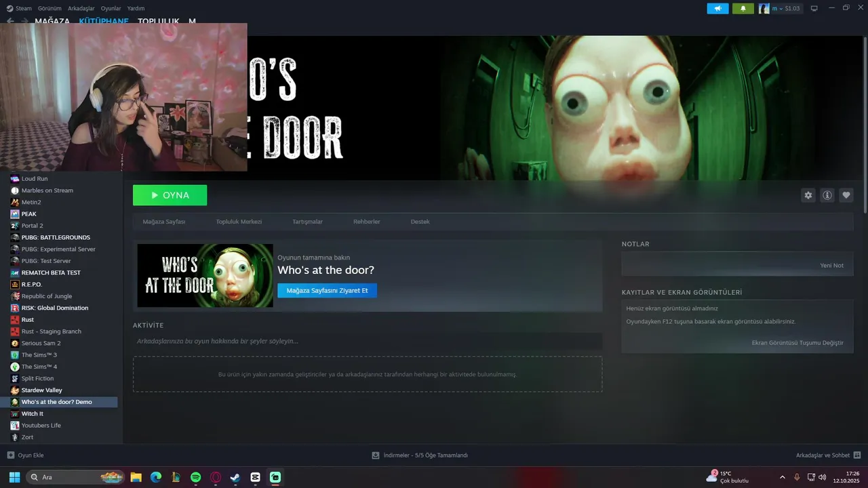
Task: Open Windows Start menu
Action: click(14, 477)
